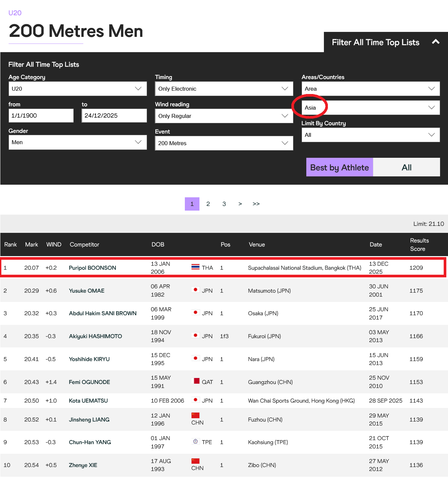The image size is (448, 477).
Task: Click China flag in Jinsheng LIANG row
Action: pos(195,415)
